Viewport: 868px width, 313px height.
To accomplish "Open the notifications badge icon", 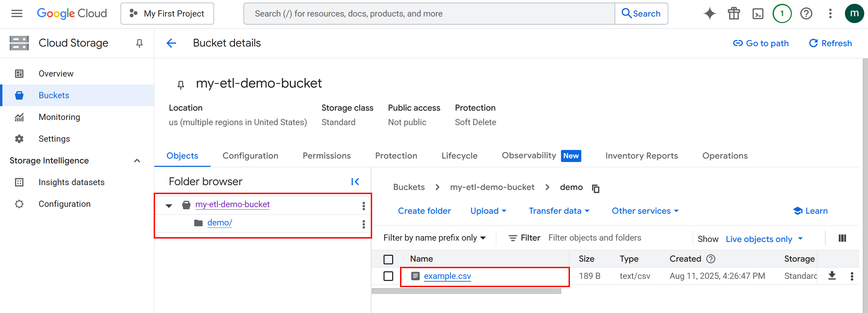I will 782,13.
